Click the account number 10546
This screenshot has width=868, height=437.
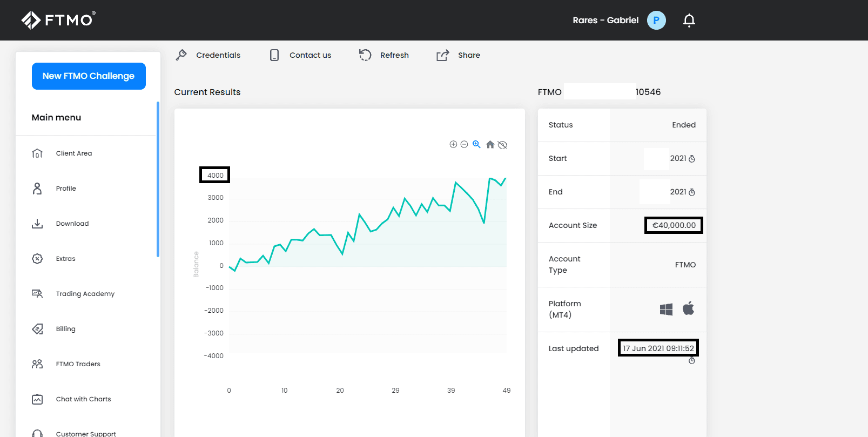coord(648,92)
